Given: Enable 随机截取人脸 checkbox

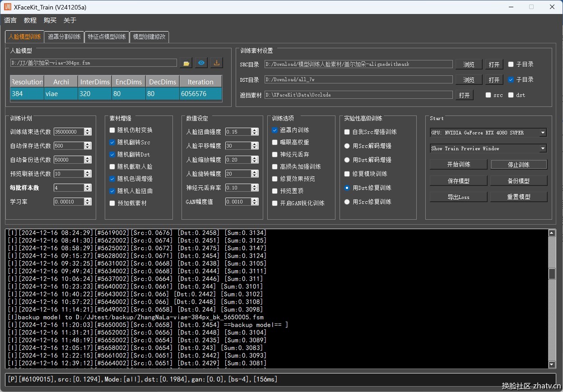Looking at the screenshot, I should (x=112, y=166).
